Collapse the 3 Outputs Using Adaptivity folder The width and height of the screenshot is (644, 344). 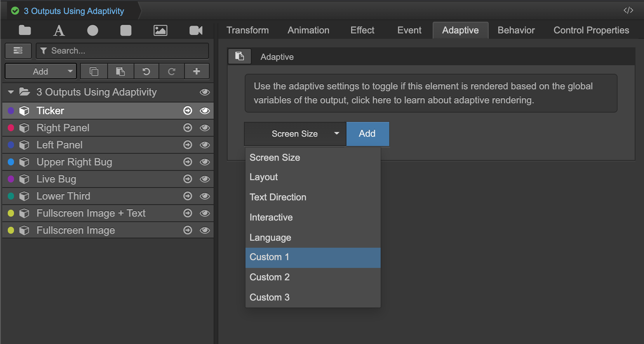point(11,92)
